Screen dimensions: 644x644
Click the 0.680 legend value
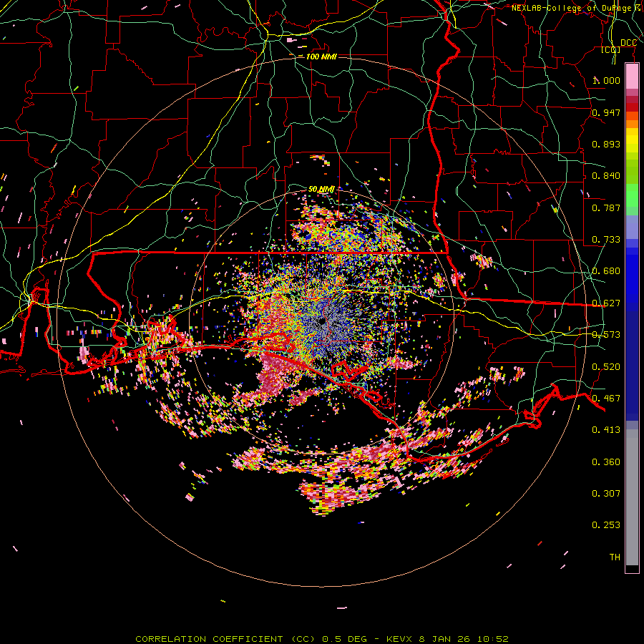606,271
